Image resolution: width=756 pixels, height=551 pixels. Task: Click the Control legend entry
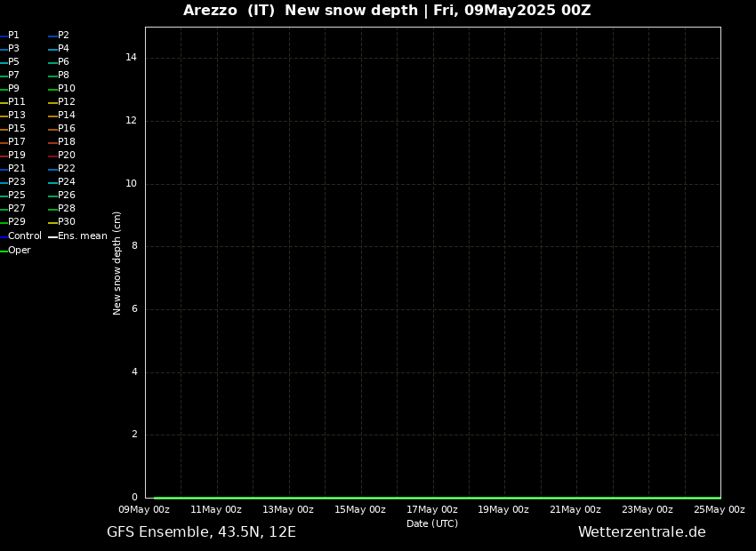click(24, 236)
